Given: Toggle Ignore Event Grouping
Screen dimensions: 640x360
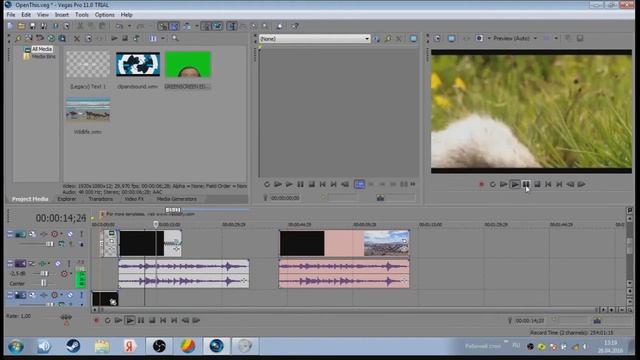Looking at the screenshot, I should pyautogui.click(x=218, y=26).
